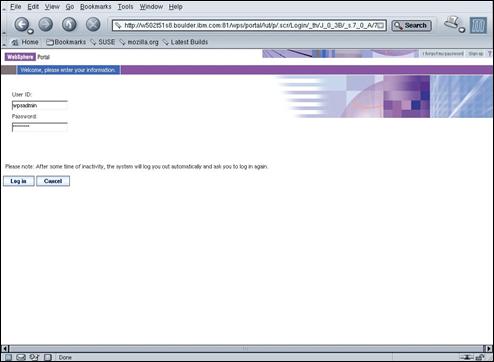Open the Edit menu
This screenshot has height=362, width=494.
click(x=33, y=7)
